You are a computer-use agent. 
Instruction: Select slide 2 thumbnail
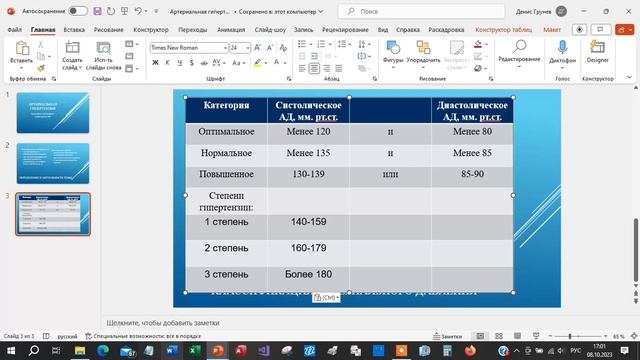coord(53,163)
